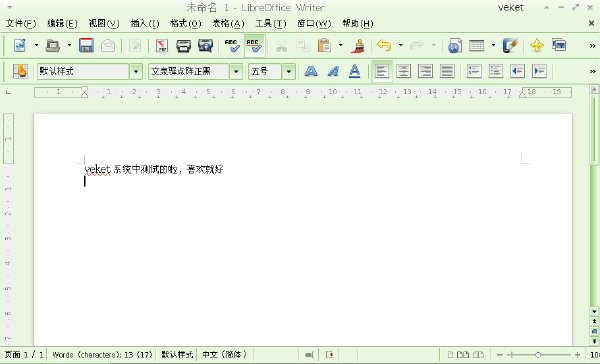The image size is (600, 364).
Task: Click the Redo arrow
Action: click(x=417, y=46)
